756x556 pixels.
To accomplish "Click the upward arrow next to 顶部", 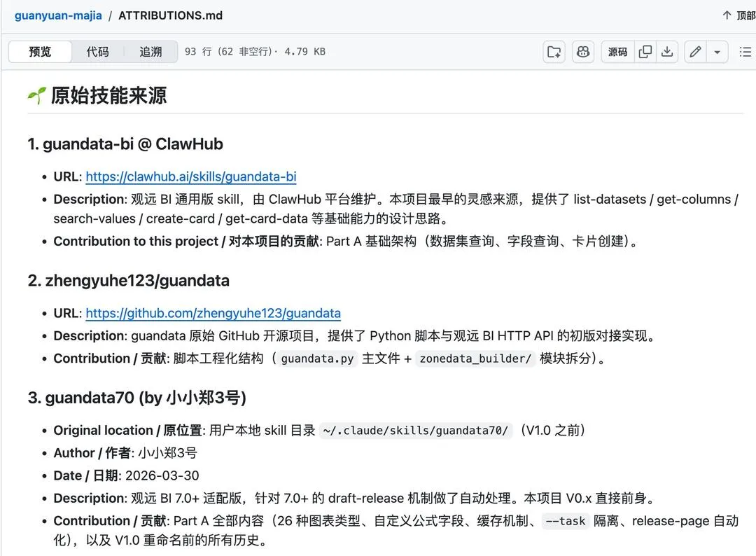I will [x=727, y=15].
